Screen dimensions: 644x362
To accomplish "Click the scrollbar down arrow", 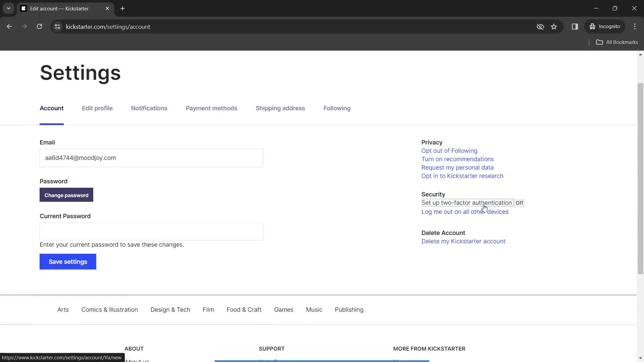I will click(640, 358).
